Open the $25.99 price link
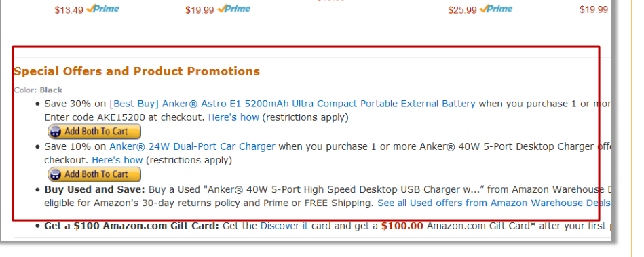The width and height of the screenshot is (644, 257). [x=462, y=10]
